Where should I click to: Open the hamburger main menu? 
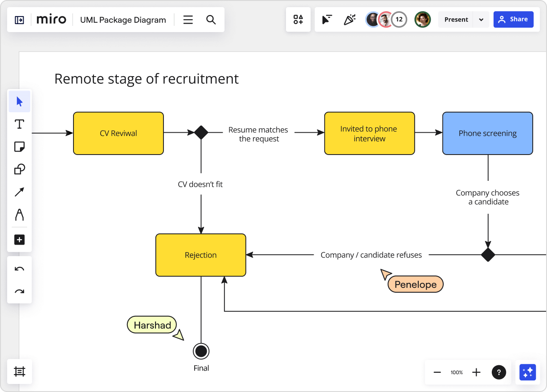pyautogui.click(x=188, y=20)
